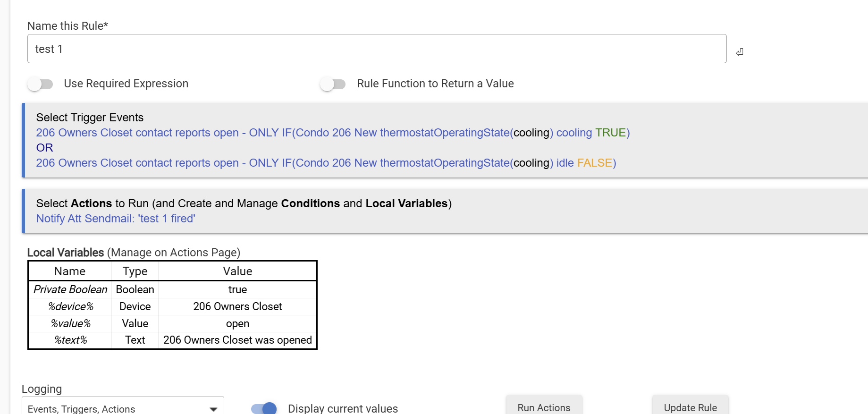Click the trigger with idle FALSE condition
The width and height of the screenshot is (868, 414).
(326, 163)
